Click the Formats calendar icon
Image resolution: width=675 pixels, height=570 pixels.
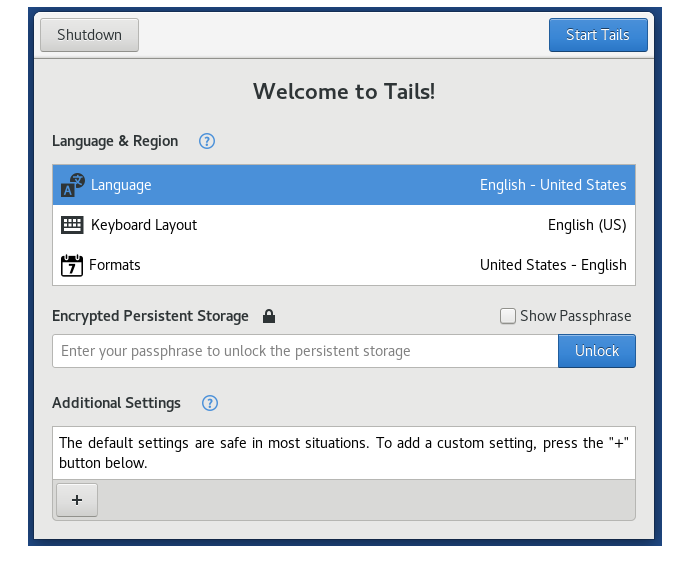tap(71, 265)
